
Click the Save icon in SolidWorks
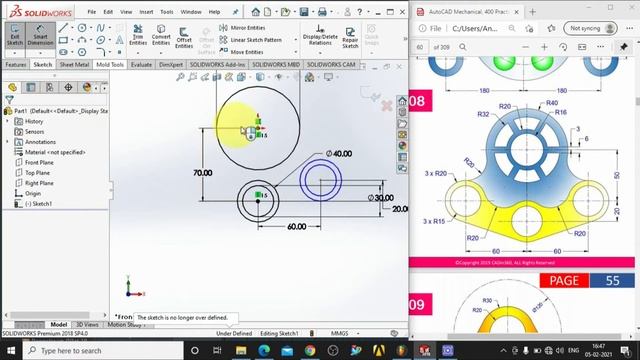point(304,12)
